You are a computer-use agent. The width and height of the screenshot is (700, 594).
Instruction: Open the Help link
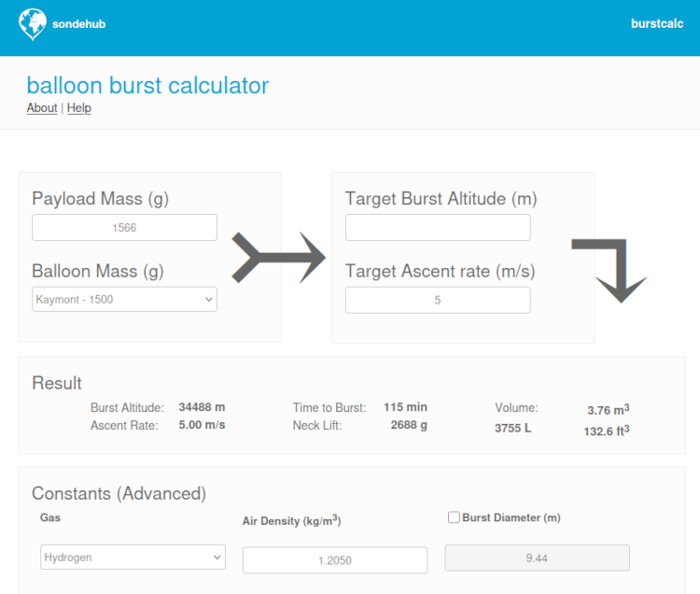(x=79, y=108)
